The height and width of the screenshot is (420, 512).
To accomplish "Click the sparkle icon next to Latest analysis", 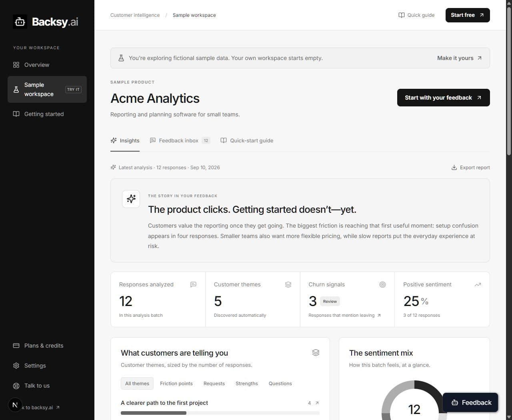I will coord(113,167).
